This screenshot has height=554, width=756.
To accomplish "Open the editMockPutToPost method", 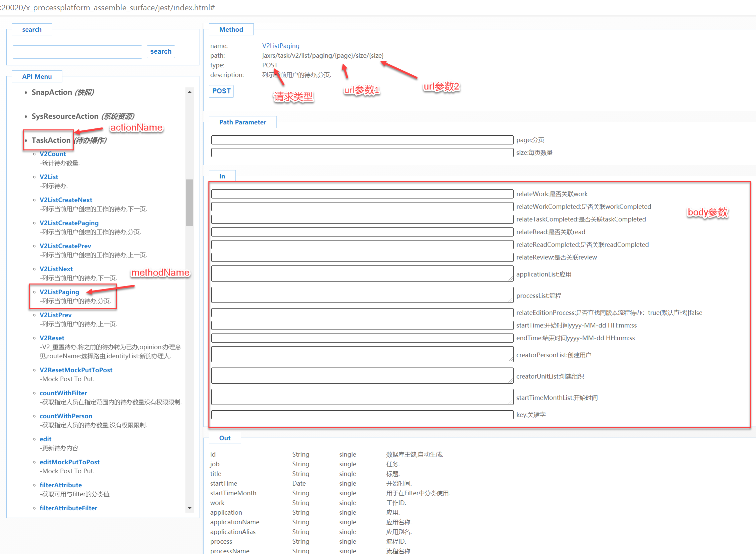I will 69,462.
